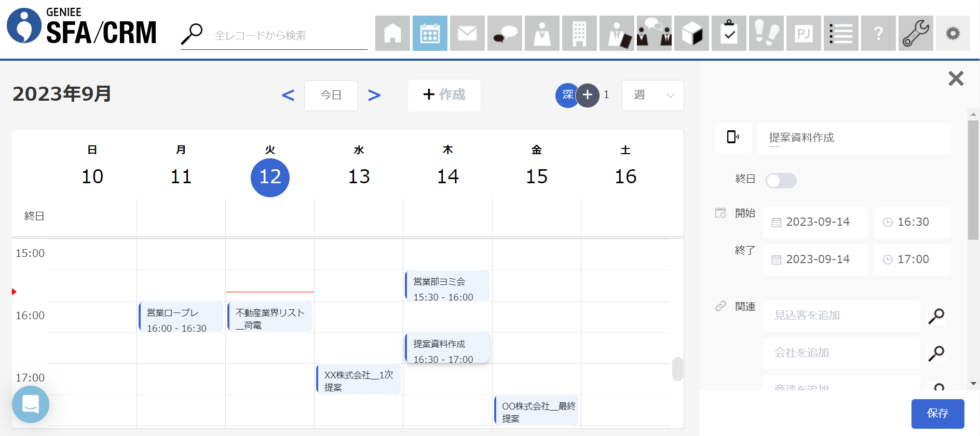Open the end time picker 17:00
The height and width of the screenshot is (436, 980).
click(x=913, y=260)
